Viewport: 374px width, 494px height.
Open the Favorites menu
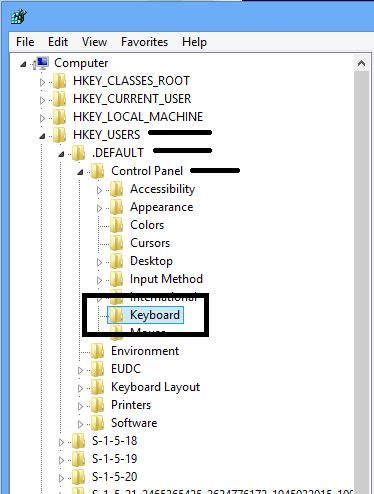(x=144, y=42)
